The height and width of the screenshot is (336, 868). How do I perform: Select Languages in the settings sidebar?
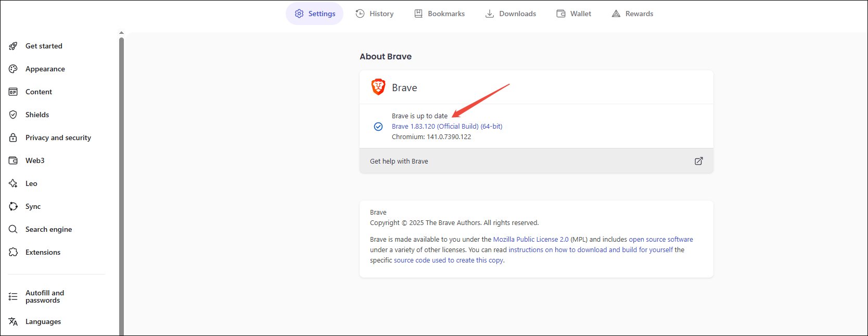43,322
